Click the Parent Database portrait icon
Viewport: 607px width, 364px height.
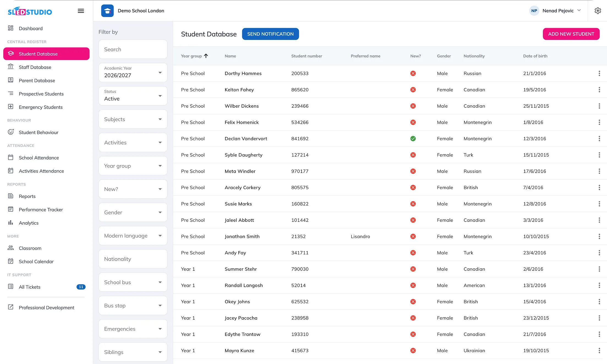click(11, 80)
